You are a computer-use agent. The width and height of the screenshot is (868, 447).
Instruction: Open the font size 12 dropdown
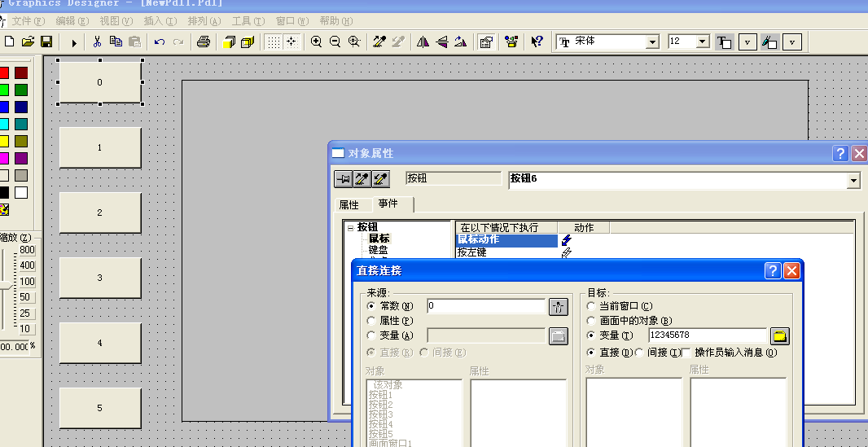tap(703, 42)
